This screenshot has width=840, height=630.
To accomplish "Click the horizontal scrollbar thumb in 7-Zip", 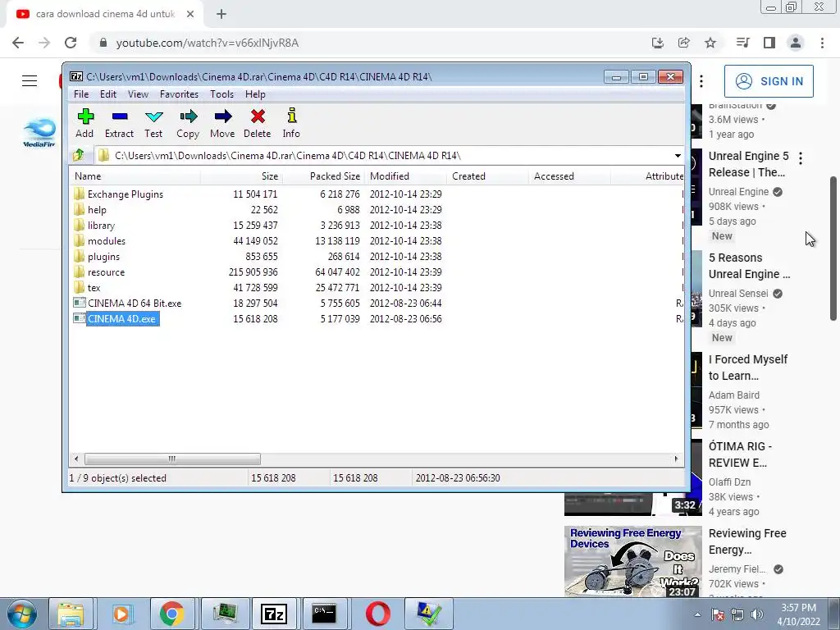I will pyautogui.click(x=172, y=459).
